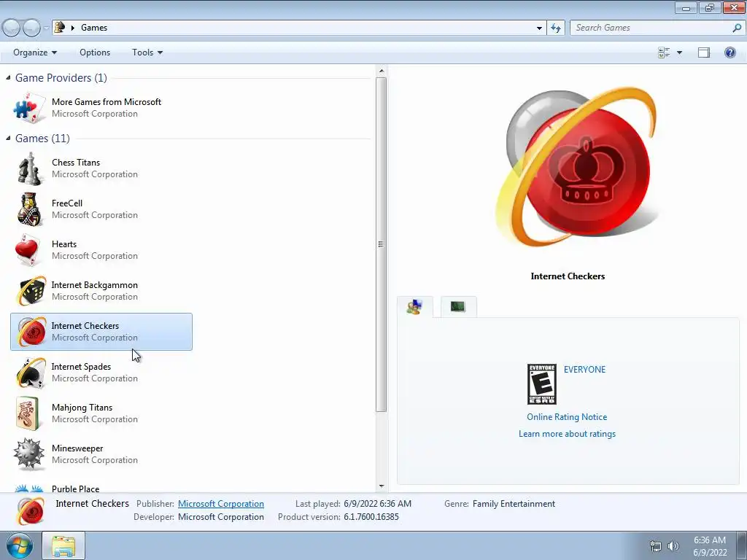Click the scroll up arrow in games list
747x560 pixels.
[x=381, y=71]
